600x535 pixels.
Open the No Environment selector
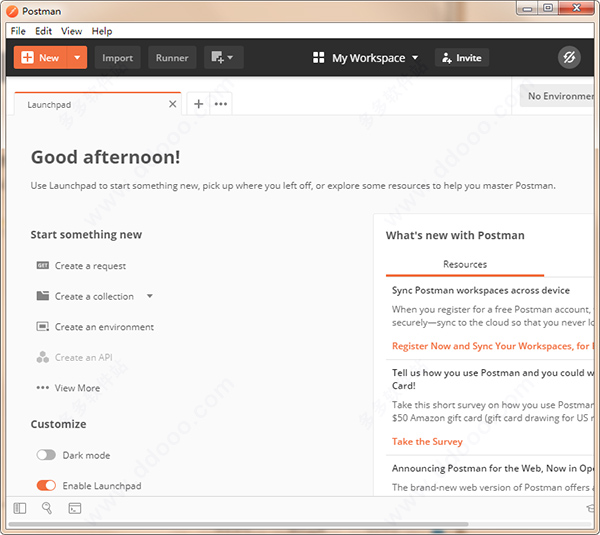click(x=560, y=96)
